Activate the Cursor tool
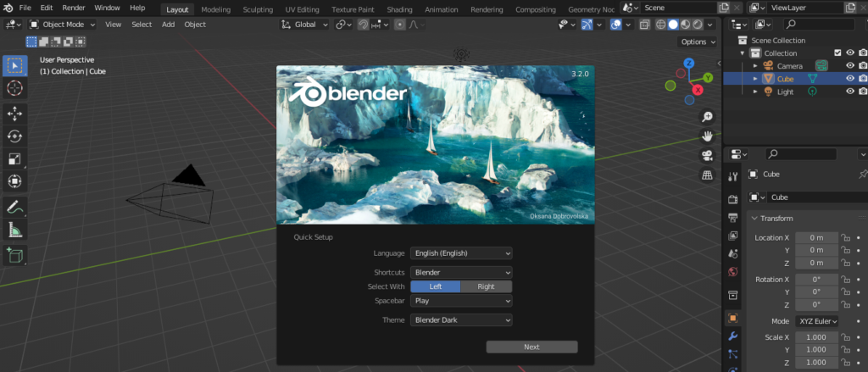Screen dimensions: 868x372 pyautogui.click(x=15, y=87)
